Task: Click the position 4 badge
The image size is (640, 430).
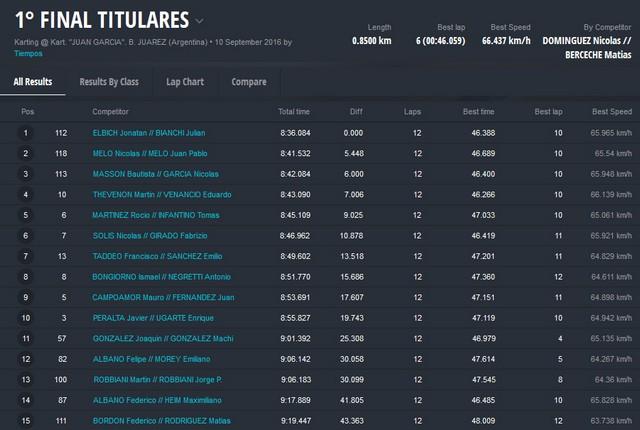Action: [x=26, y=195]
